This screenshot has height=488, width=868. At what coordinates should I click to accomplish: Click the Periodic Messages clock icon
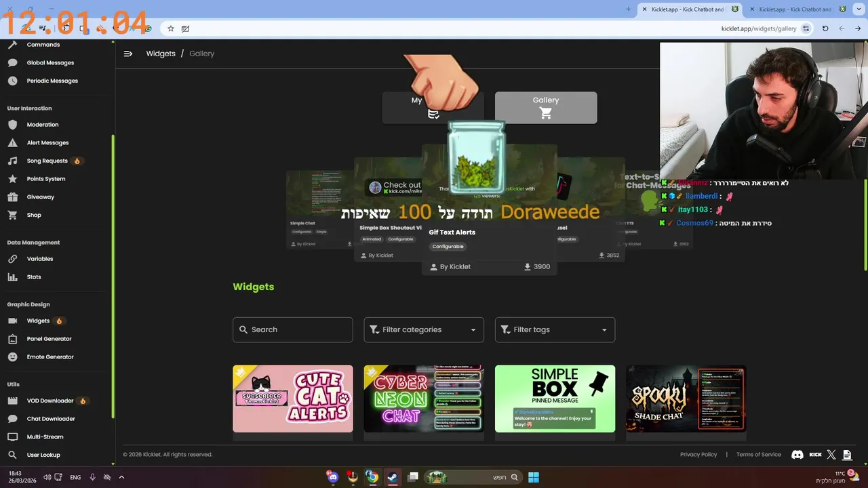12,81
